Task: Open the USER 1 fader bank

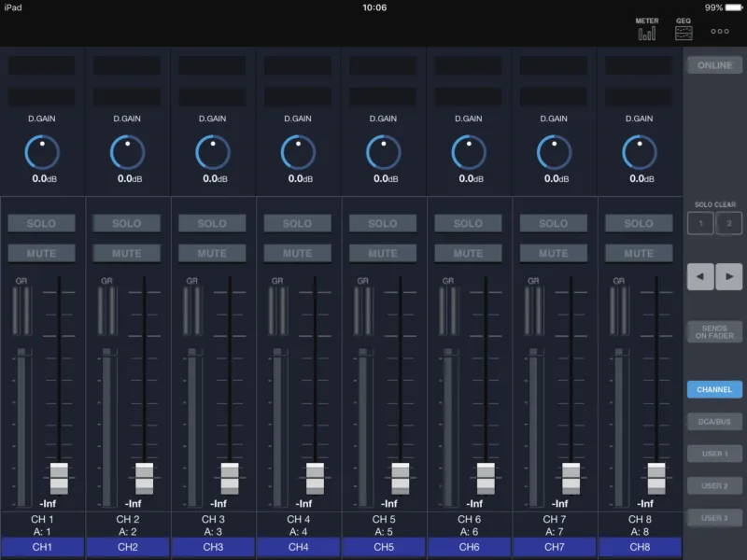Action: click(x=714, y=454)
